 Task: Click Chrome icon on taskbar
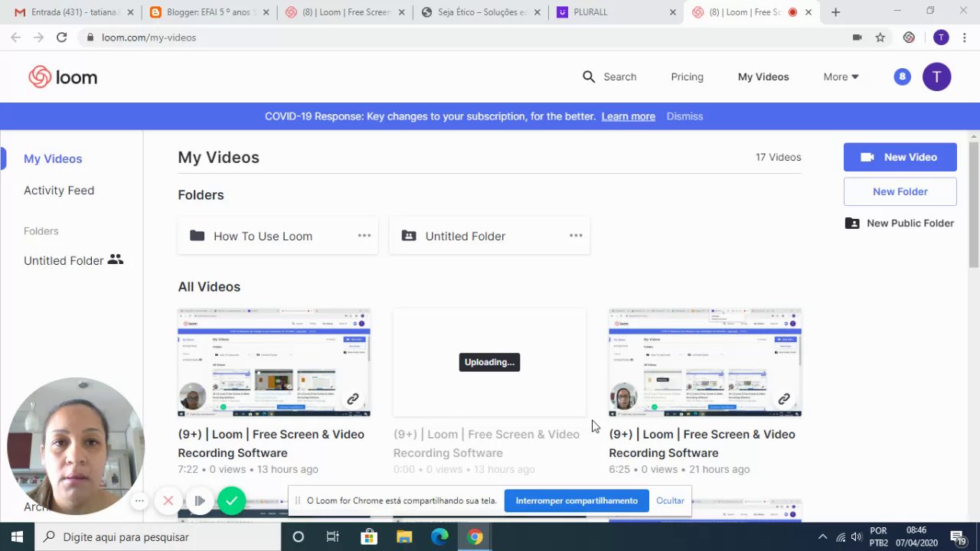pyautogui.click(x=475, y=537)
